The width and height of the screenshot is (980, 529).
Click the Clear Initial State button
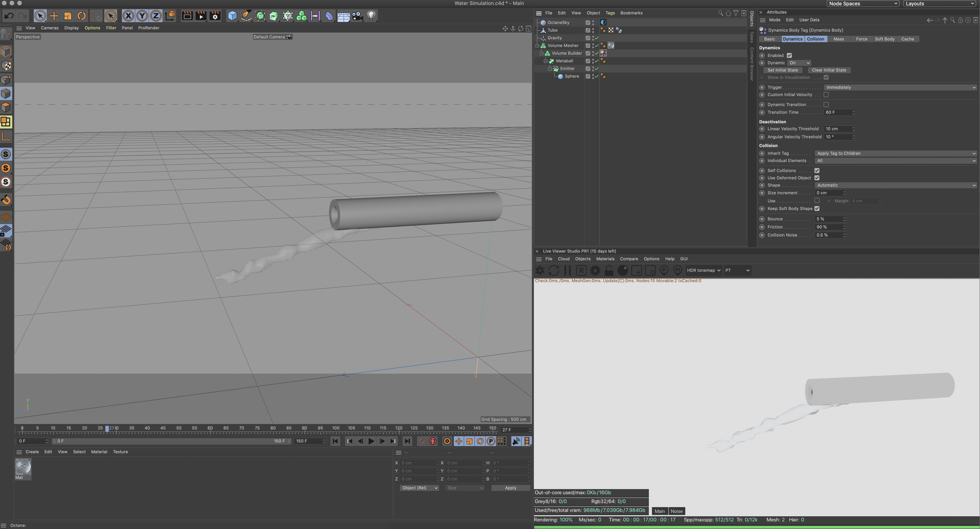tap(829, 70)
